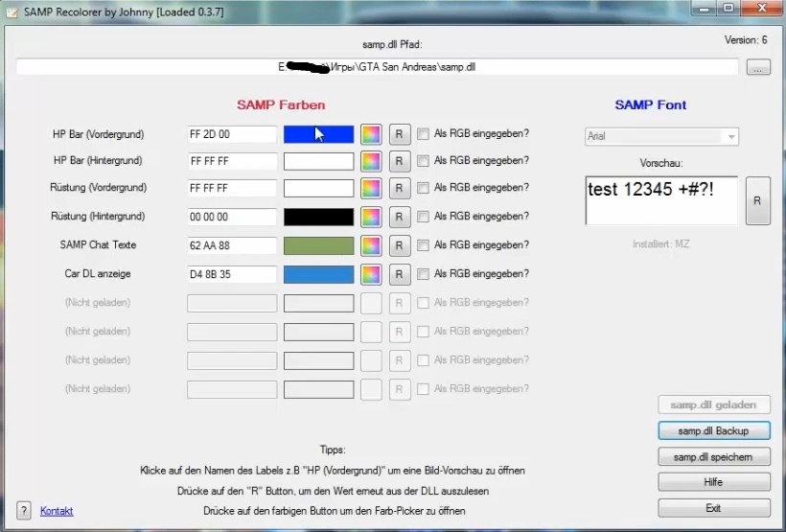The height and width of the screenshot is (532, 786).
Task: Click the Exit button
Action: (714, 508)
